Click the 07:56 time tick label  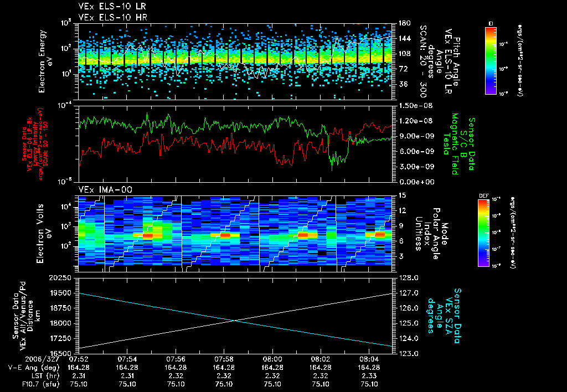click(x=176, y=359)
